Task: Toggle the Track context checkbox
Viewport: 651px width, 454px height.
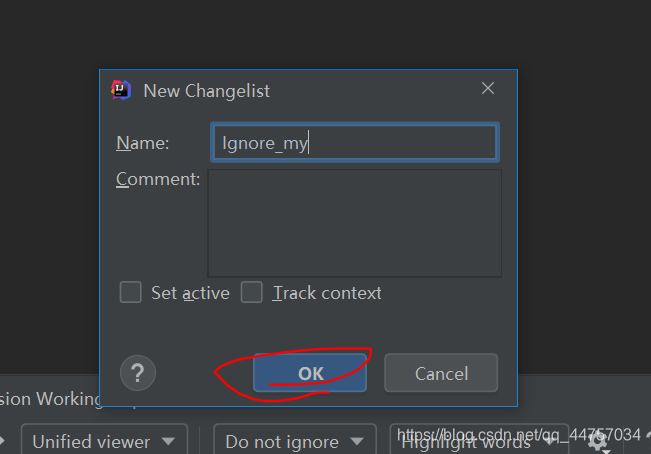Action: pyautogui.click(x=252, y=293)
